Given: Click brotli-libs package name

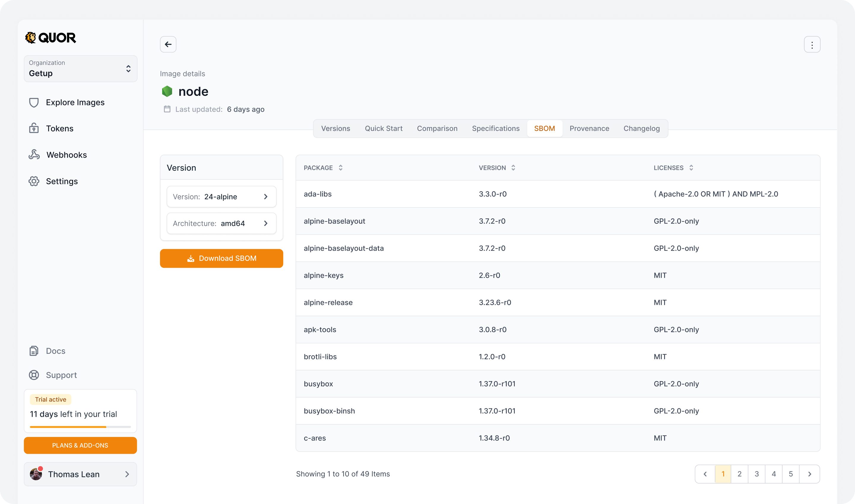Looking at the screenshot, I should click(320, 356).
